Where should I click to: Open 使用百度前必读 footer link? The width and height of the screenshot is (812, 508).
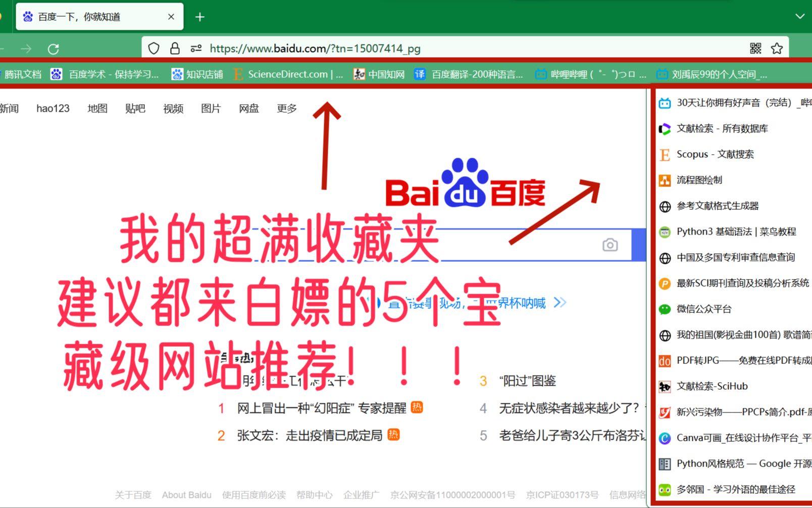pos(253,495)
